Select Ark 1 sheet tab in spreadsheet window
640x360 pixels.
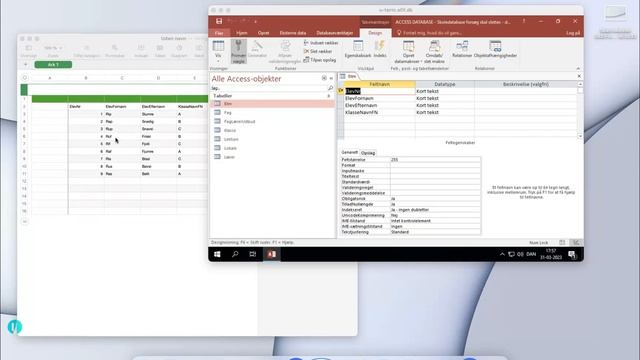point(53,64)
